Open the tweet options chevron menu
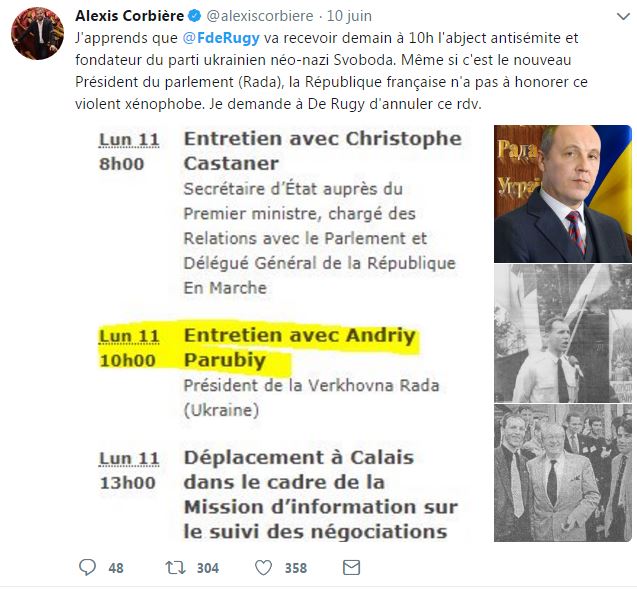 coord(623,17)
